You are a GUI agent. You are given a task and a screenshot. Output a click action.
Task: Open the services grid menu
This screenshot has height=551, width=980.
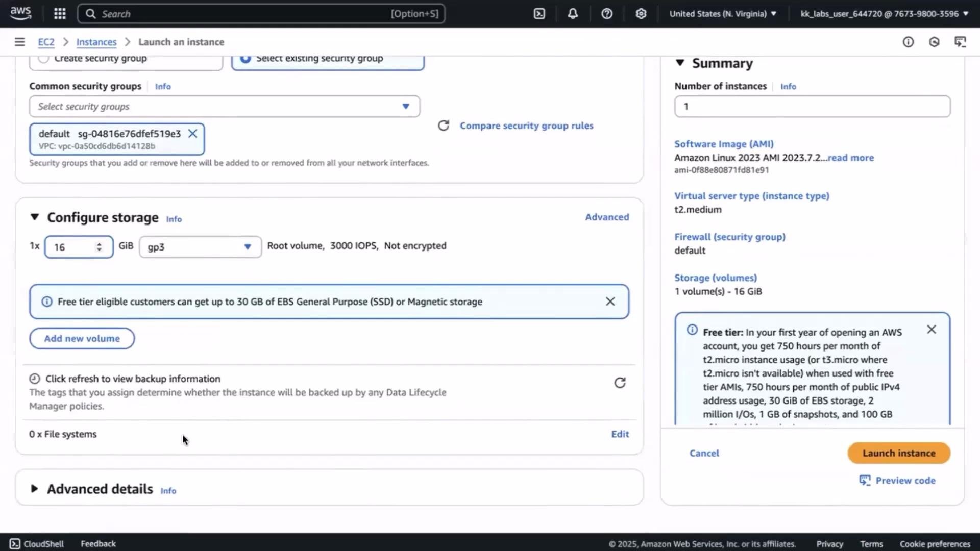60,14
